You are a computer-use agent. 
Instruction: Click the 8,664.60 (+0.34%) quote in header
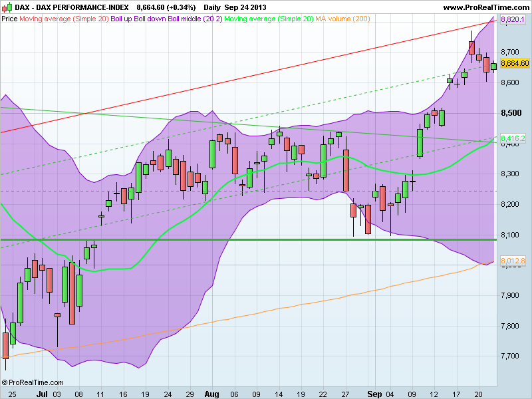pyautogui.click(x=166, y=7)
